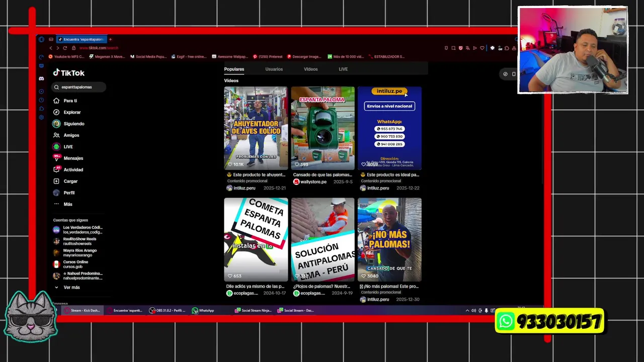644x362 pixels.
Task: Open Megaman X Mave... bookmark
Action: point(107,57)
